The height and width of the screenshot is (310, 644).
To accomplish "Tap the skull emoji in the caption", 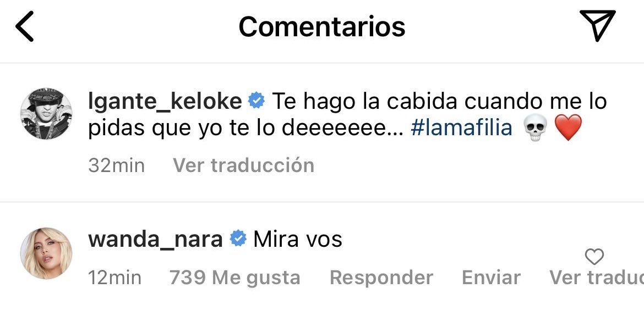I will (536, 128).
